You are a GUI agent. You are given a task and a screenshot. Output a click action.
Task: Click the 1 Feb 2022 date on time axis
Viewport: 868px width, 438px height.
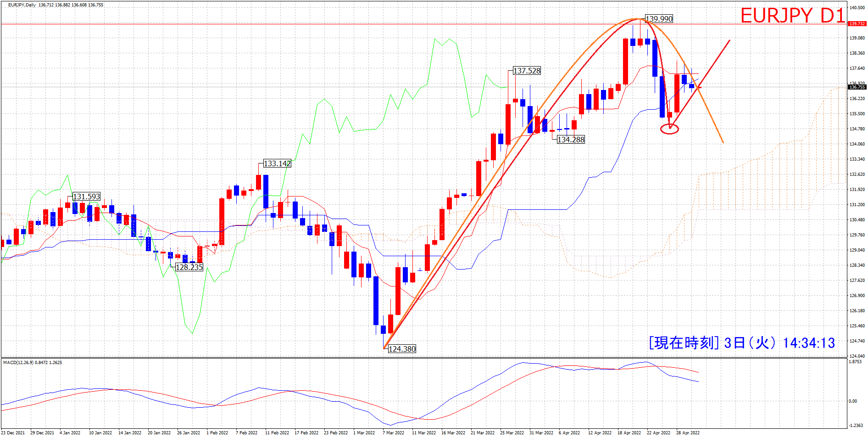(217, 432)
